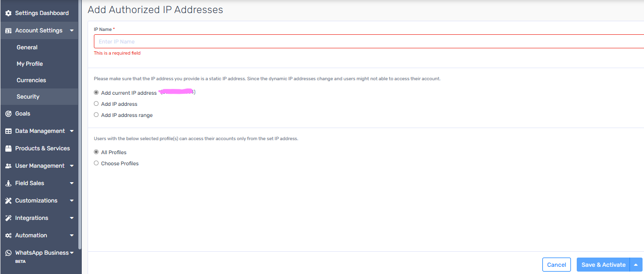The height and width of the screenshot is (274, 644).
Task: Select the All Profiles radio button
Action: click(x=96, y=152)
